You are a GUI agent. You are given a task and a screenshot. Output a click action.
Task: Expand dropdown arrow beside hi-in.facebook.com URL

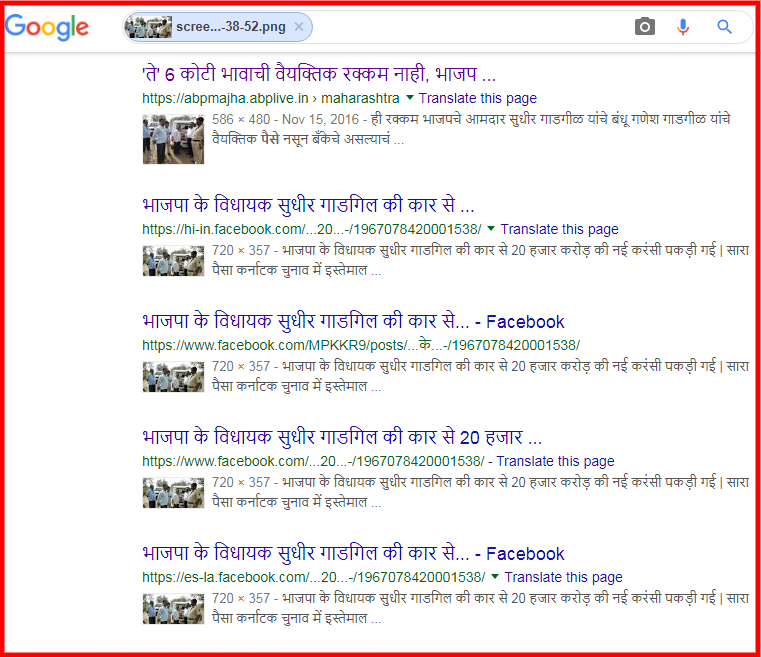(x=491, y=228)
